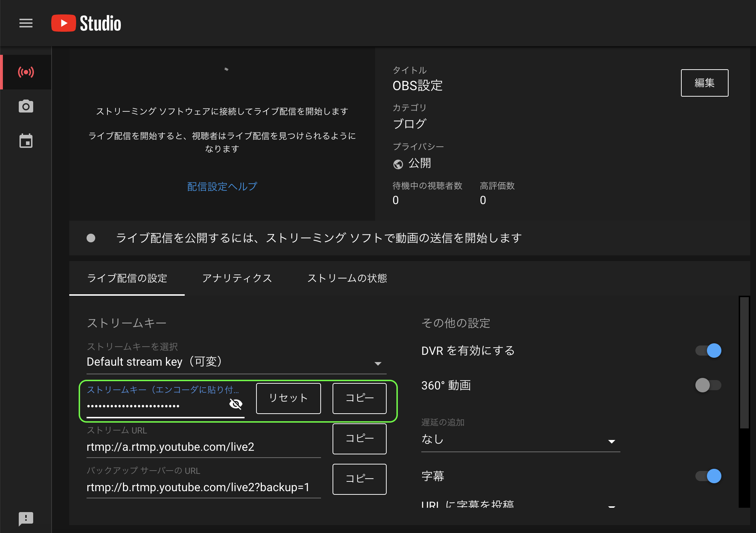Click the YouTube Studio logo
This screenshot has width=756, height=533.
pos(86,23)
